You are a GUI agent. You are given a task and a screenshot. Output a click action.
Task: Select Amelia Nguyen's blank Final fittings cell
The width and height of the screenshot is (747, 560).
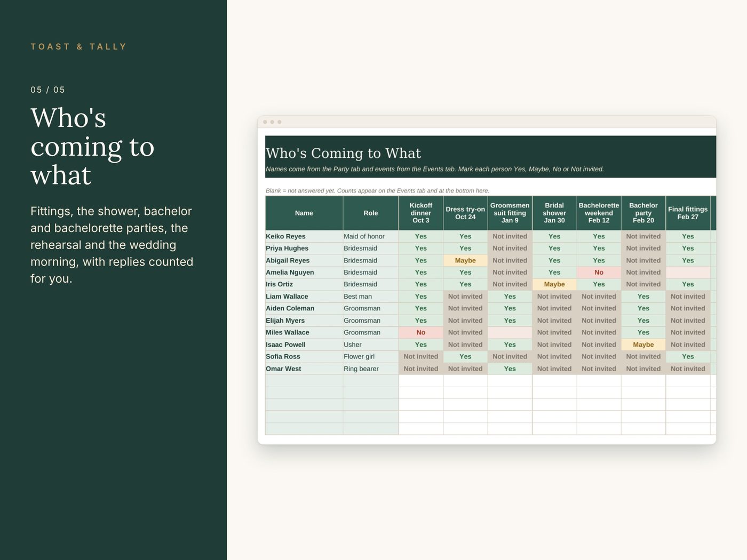(688, 273)
